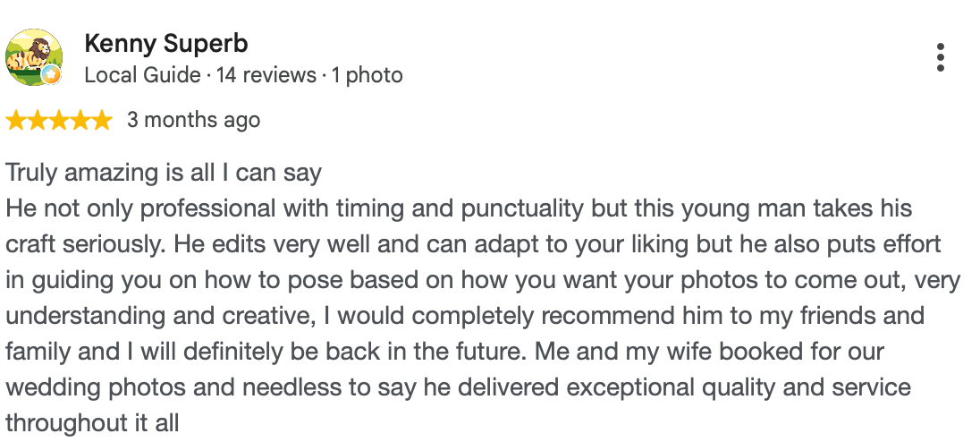Screen dimensions: 980x442
Task: Click the line starting "understanding and creative"
Action: pos(465,316)
